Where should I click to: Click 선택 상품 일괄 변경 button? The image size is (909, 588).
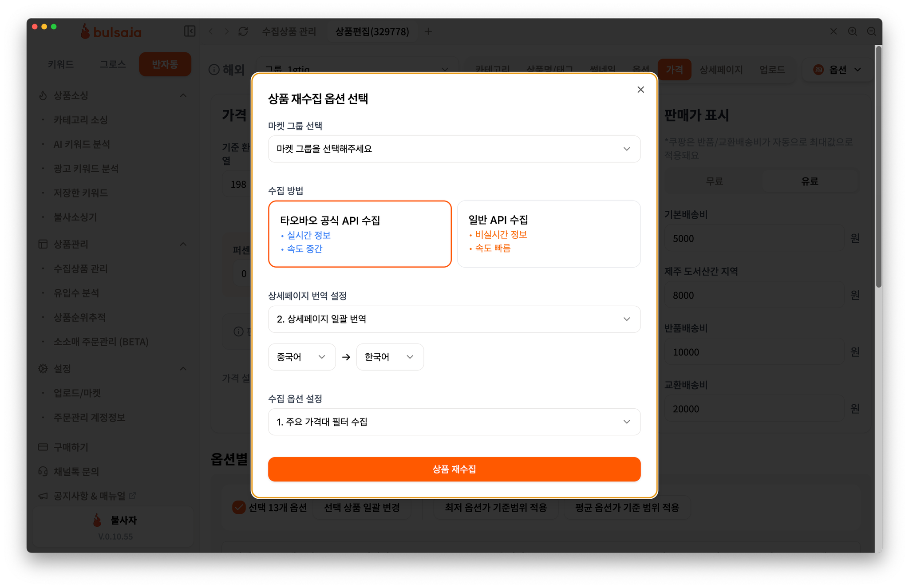pos(362,507)
